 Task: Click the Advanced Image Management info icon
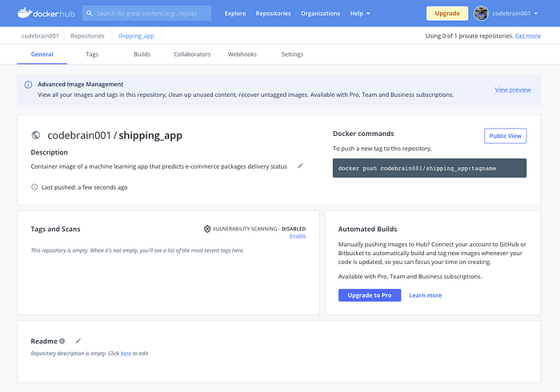tap(28, 85)
